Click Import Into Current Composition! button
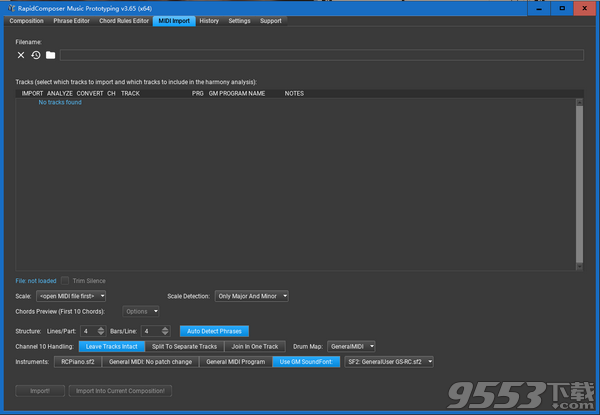 pyautogui.click(x=120, y=391)
